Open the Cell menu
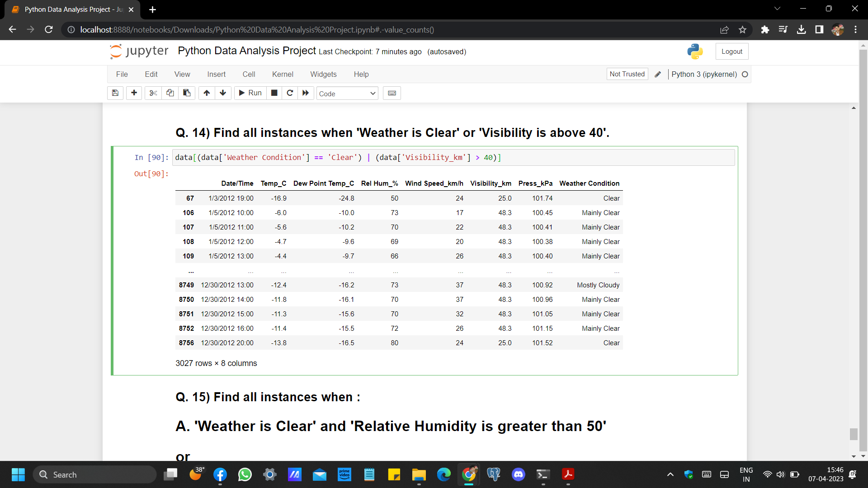The width and height of the screenshot is (868, 488). (x=249, y=74)
